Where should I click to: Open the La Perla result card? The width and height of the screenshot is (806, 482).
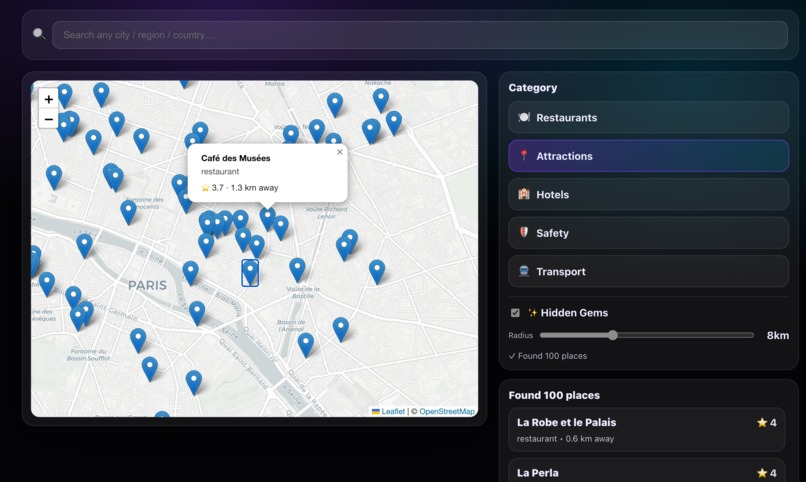pos(647,471)
